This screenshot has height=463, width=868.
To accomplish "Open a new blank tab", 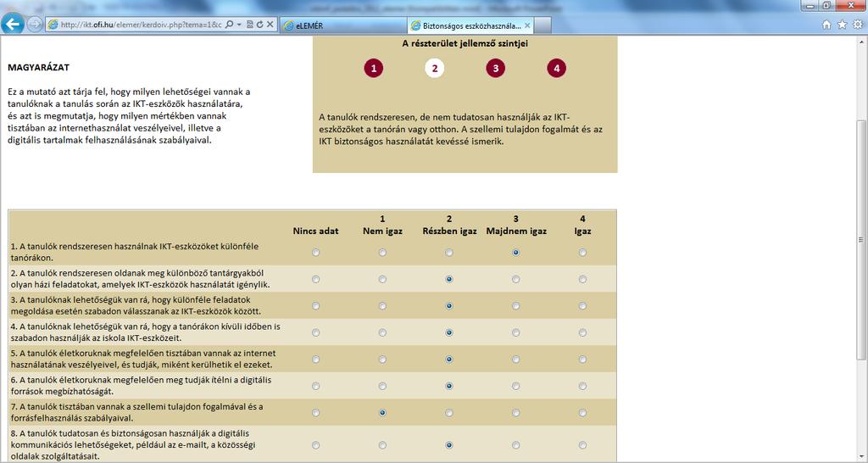I will click(543, 25).
